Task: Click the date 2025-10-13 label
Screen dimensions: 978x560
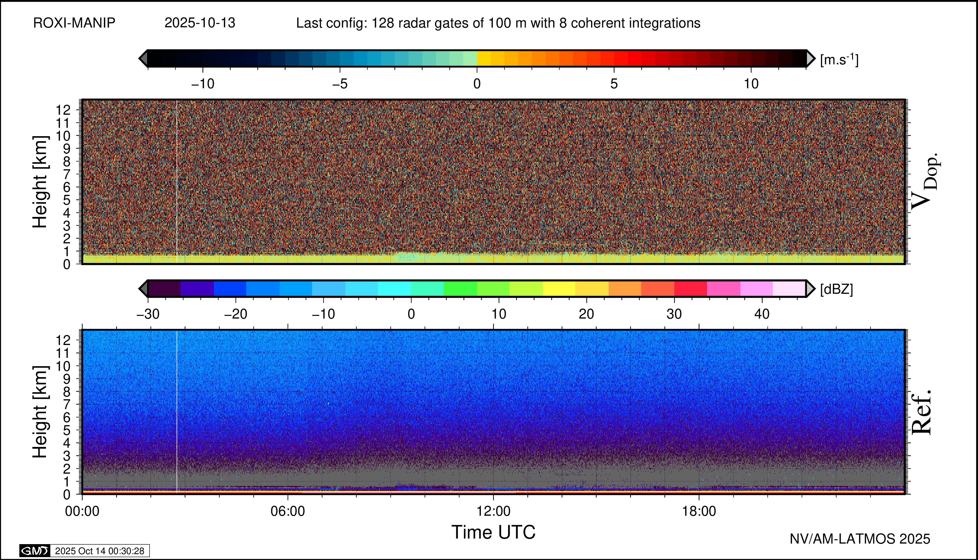Action: [200, 23]
